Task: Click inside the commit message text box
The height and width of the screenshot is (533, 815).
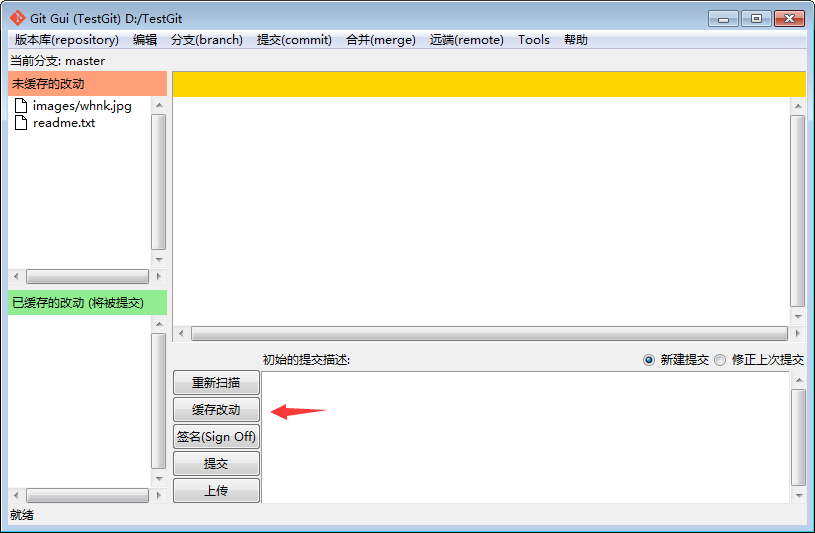Action: point(525,437)
